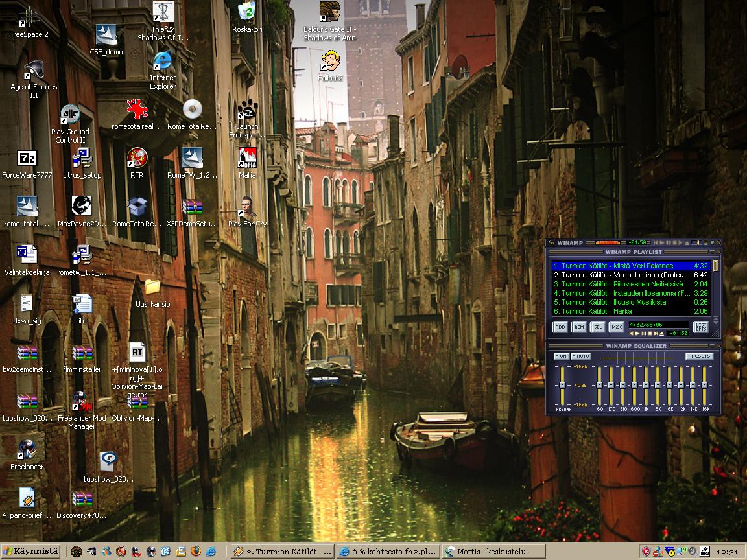Open the Launch Freespace shortcut

247,119
